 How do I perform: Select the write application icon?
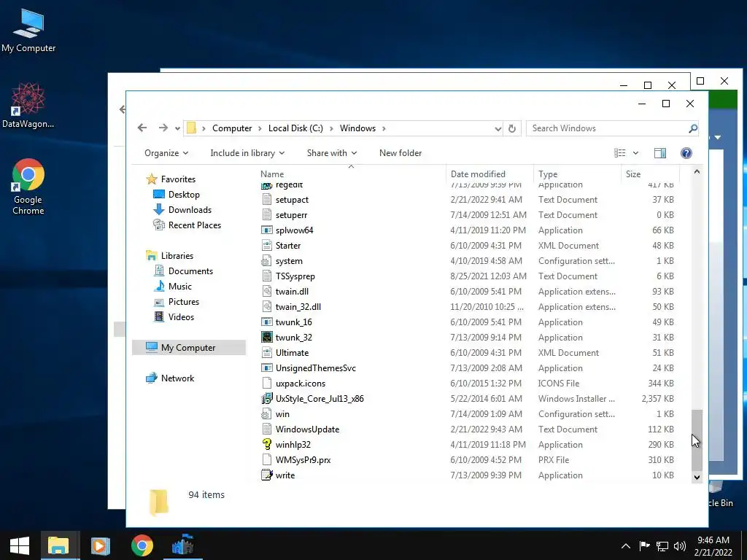pos(267,475)
